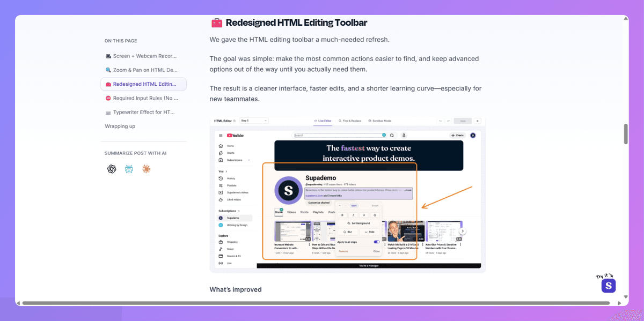The image size is (644, 321).
Task: Click the 'Customize channel' button
Action: [318, 203]
